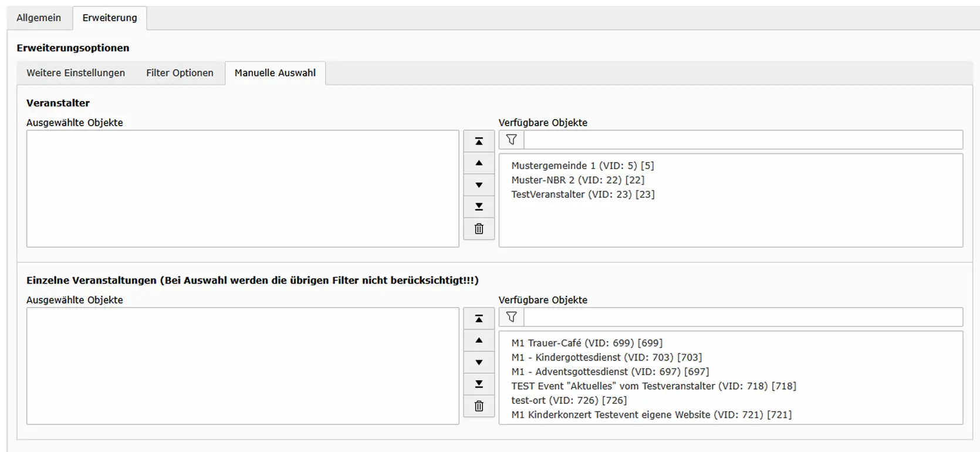Remove selected Einzelne Veranstaltungen item via trash

[x=479, y=406]
